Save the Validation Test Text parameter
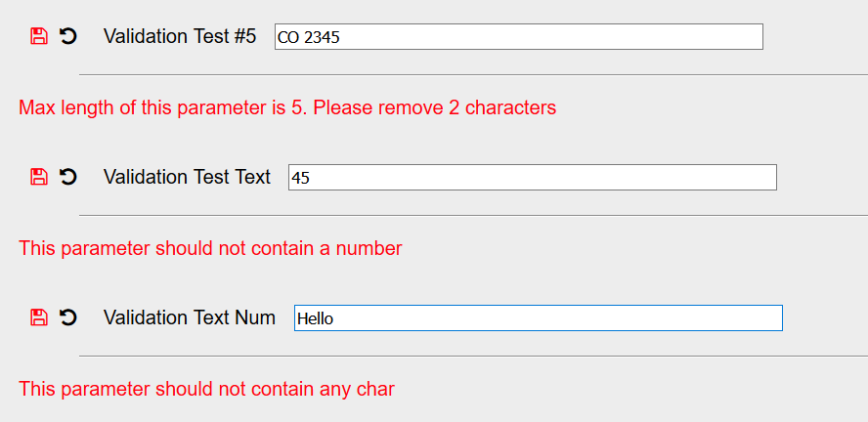Image resolution: width=868 pixels, height=422 pixels. [39, 177]
